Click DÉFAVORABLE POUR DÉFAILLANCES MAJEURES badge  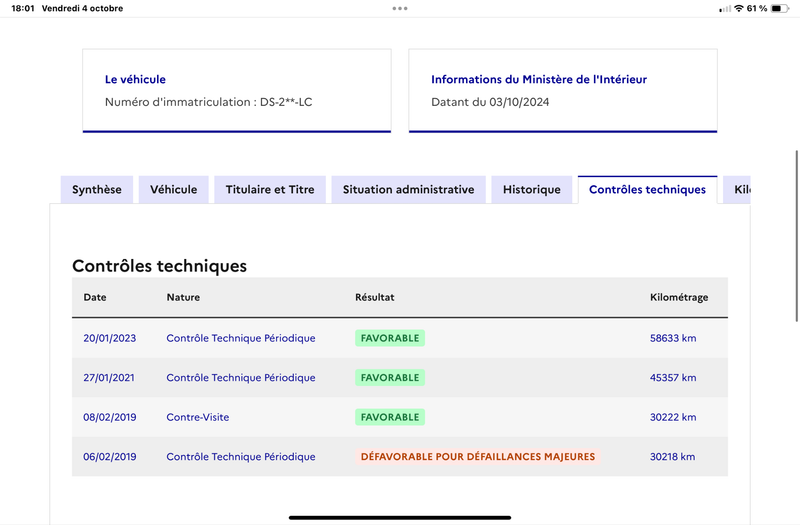tap(478, 457)
